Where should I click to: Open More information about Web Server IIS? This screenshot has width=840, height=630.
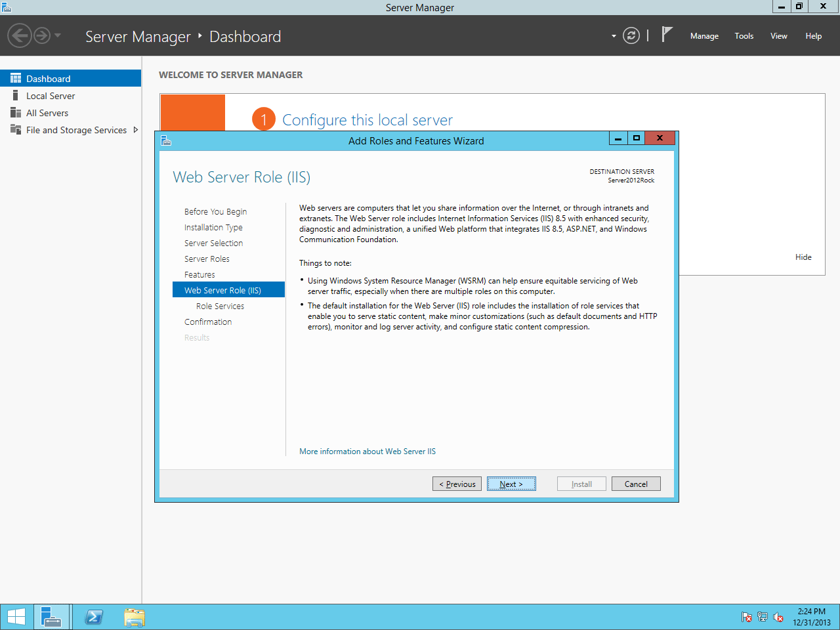tap(367, 451)
